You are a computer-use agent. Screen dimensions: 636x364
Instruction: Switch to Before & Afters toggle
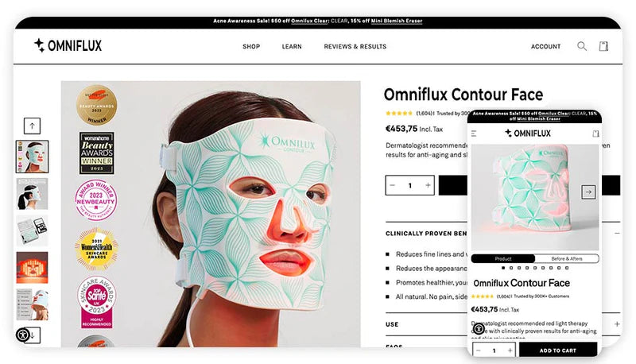click(567, 258)
